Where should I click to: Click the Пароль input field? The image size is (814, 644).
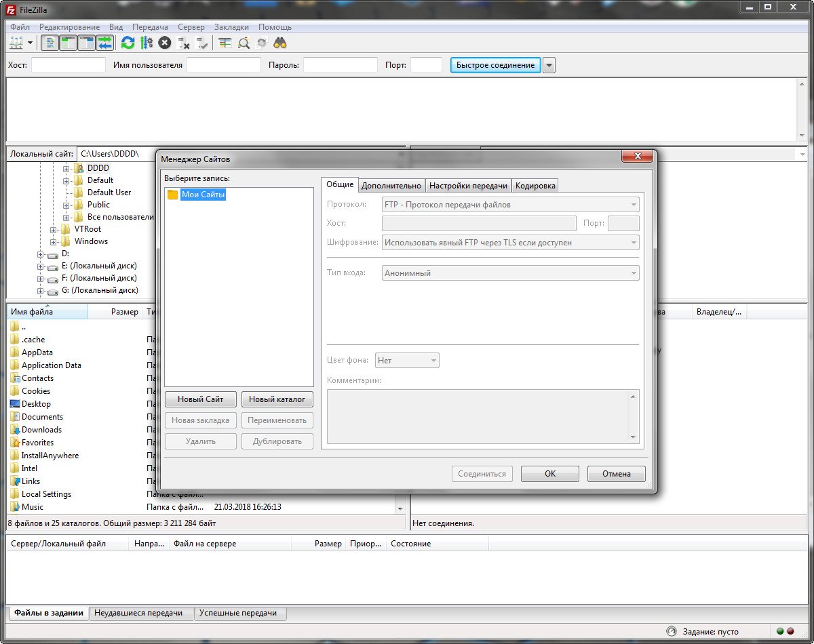341,65
